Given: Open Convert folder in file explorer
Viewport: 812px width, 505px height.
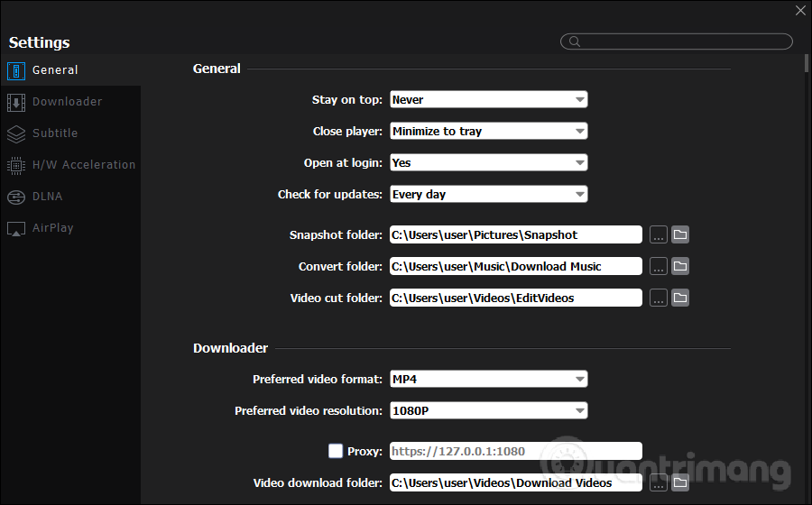Looking at the screenshot, I should pos(680,266).
